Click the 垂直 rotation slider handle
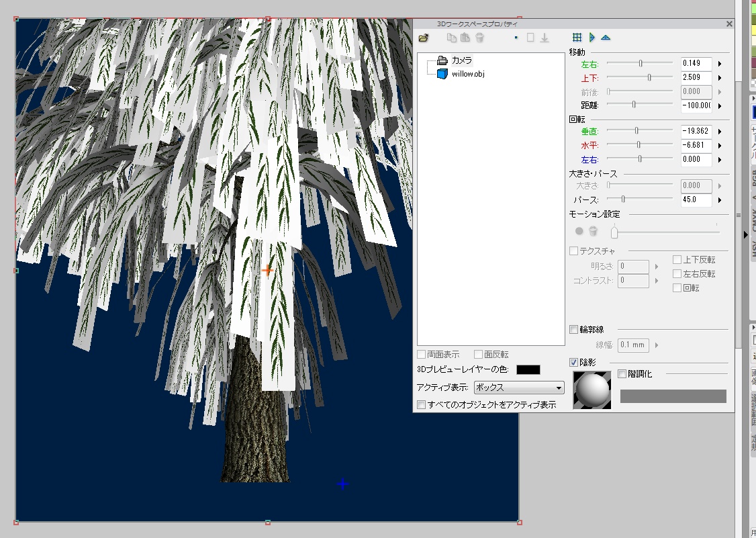756x538 pixels. pos(636,130)
